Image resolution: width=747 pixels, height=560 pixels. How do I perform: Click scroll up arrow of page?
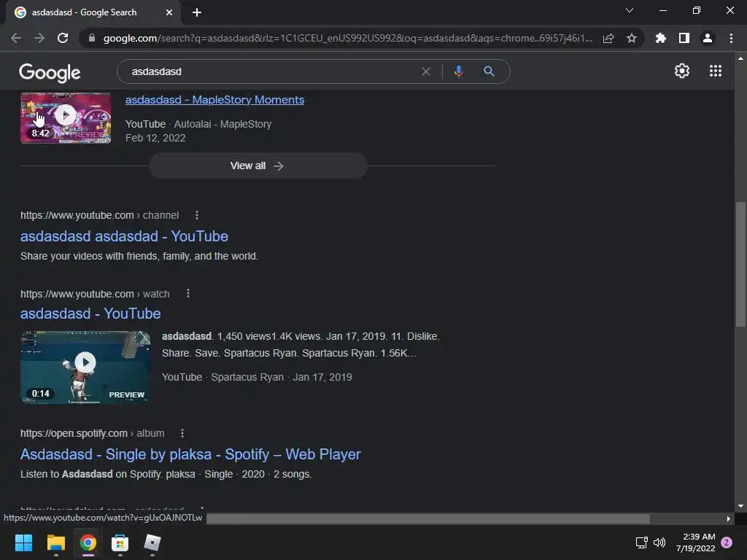740,58
